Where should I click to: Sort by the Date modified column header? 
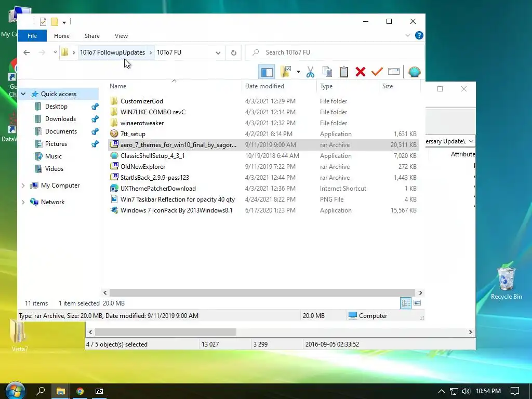(279, 86)
